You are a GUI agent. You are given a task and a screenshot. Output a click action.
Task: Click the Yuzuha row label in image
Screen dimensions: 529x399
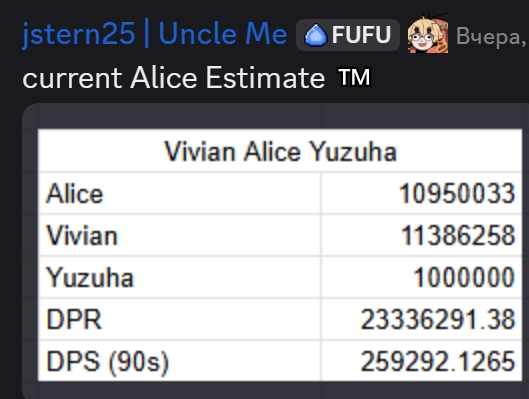pyautogui.click(x=90, y=278)
